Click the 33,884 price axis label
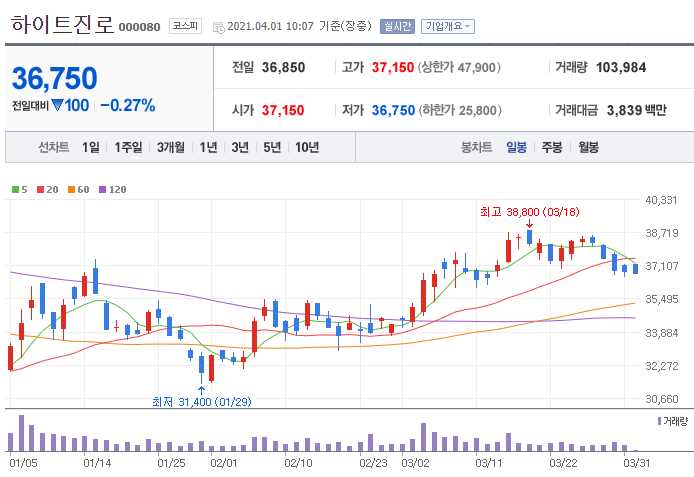Viewport: 694px width, 477px height. (x=661, y=333)
